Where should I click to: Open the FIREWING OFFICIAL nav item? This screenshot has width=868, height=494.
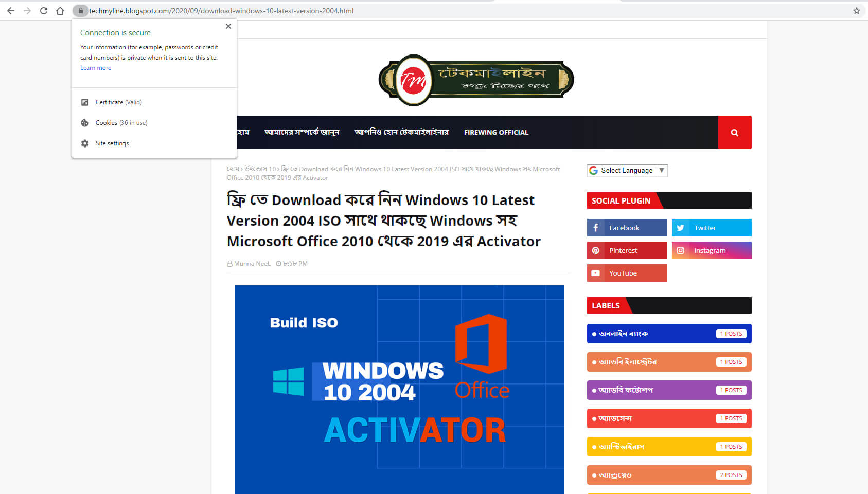coord(496,133)
